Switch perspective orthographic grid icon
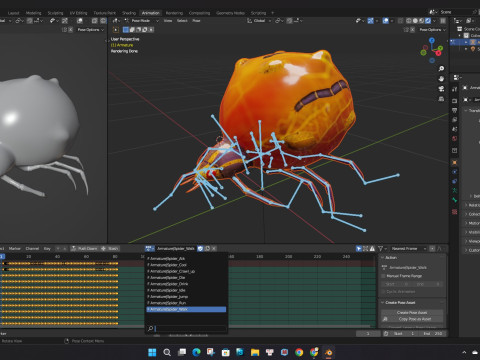The height and width of the screenshot is (360, 480). (441, 99)
